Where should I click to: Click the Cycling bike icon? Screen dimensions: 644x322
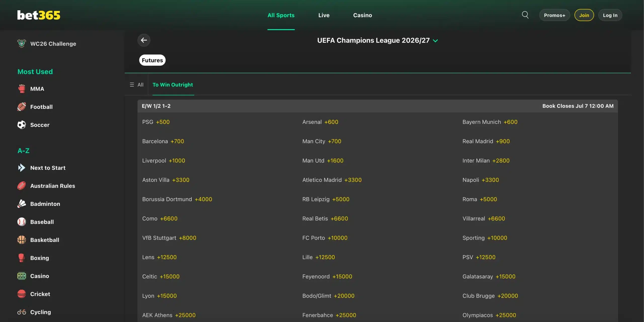point(22,312)
